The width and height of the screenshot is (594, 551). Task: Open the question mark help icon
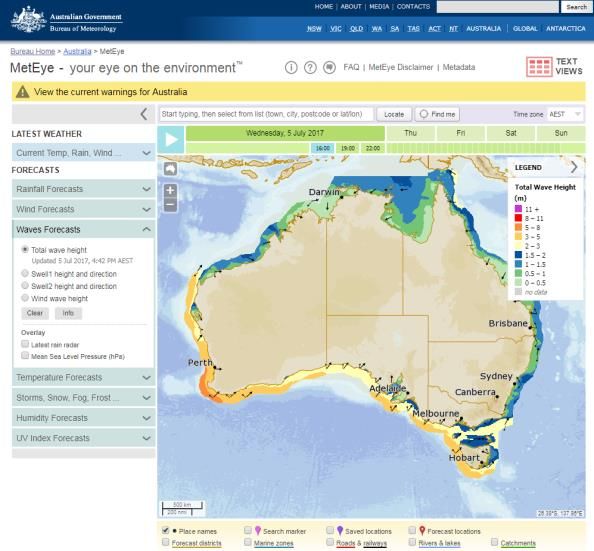[310, 67]
